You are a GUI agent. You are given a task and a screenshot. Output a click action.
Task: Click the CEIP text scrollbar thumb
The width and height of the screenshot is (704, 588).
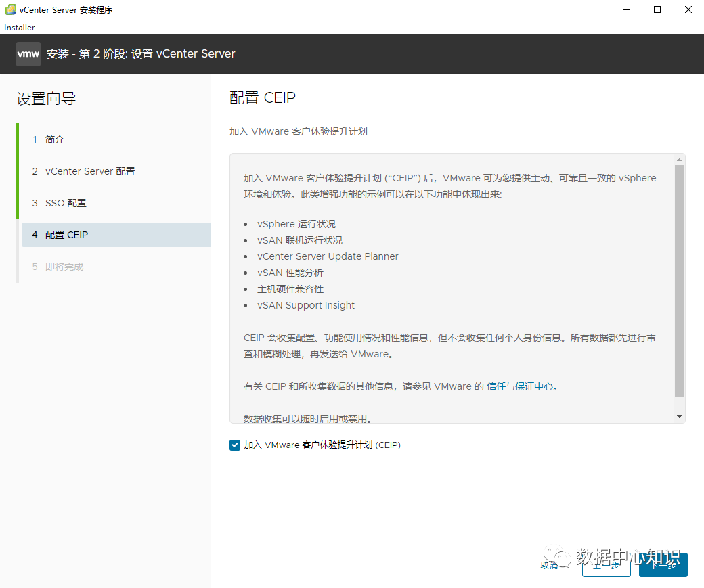pos(679,281)
